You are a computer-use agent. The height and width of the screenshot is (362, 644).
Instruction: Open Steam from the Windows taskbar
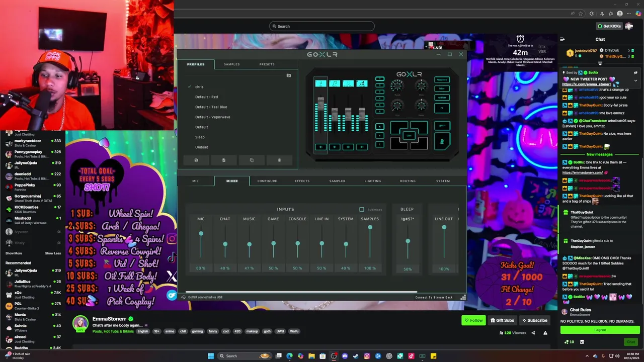356,356
